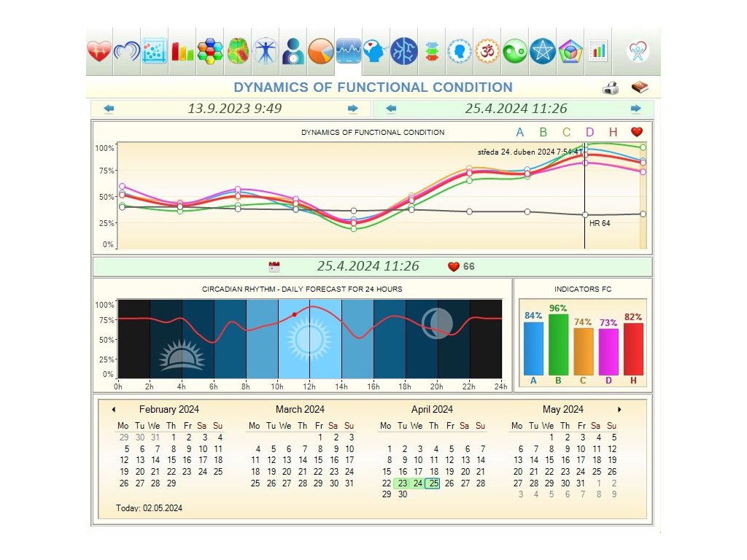The width and height of the screenshot is (747, 560).
Task: Go to previous end date arrow left of 25.4.2024 11:26
Action: coord(391,109)
